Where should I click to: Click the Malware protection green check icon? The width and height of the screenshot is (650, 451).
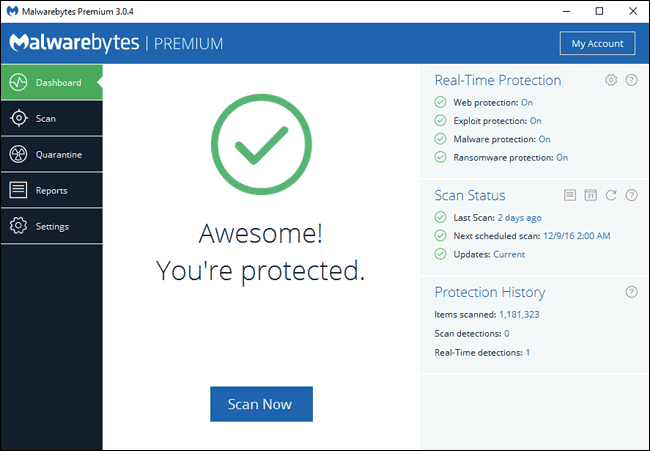coord(440,138)
